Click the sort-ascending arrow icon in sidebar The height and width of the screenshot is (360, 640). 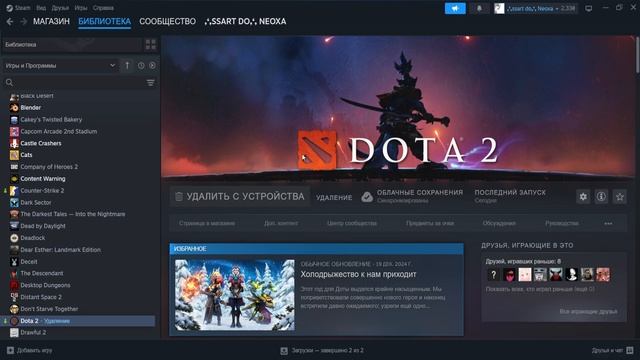pos(127,65)
